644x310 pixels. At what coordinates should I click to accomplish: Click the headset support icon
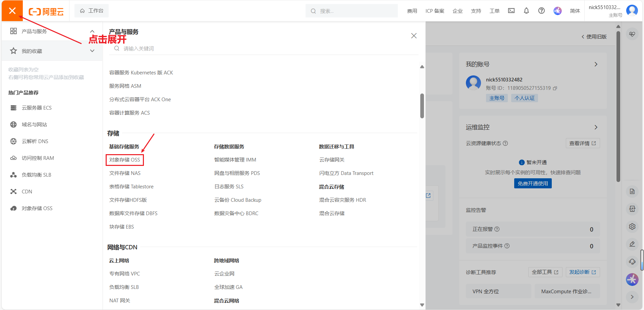coord(632,261)
